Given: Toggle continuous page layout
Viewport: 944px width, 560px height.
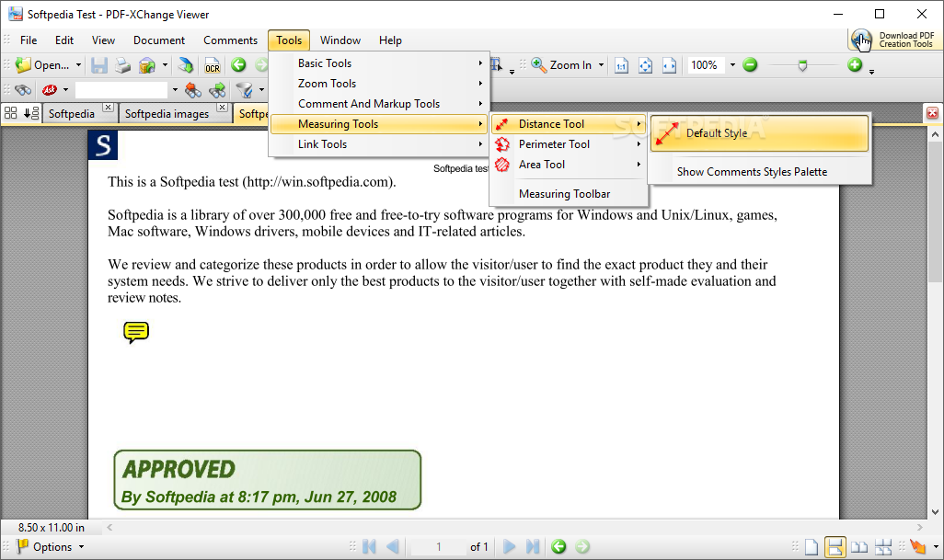Looking at the screenshot, I should 835,547.
